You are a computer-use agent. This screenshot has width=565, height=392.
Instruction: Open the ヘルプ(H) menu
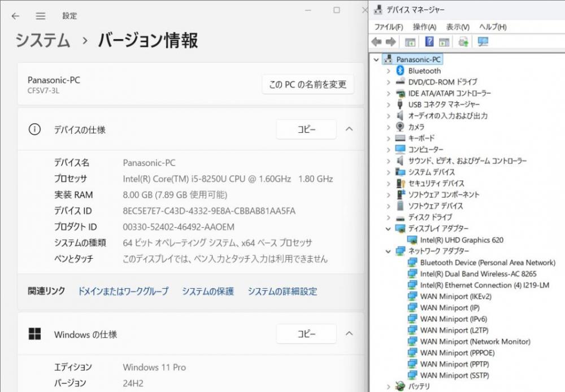493,27
